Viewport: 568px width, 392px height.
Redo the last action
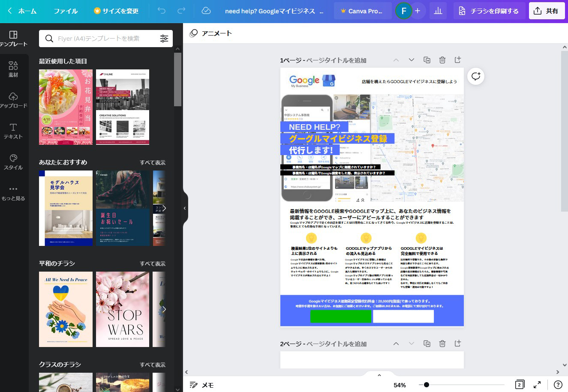click(x=181, y=11)
